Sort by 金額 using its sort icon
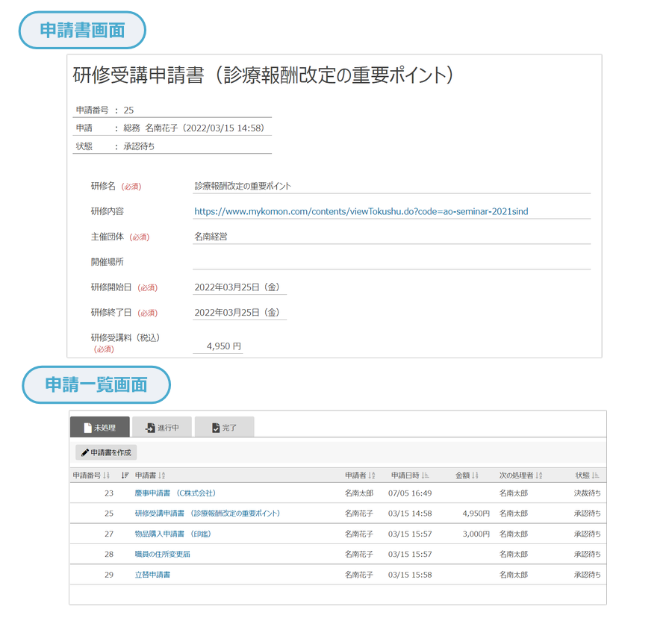 pos(475,475)
